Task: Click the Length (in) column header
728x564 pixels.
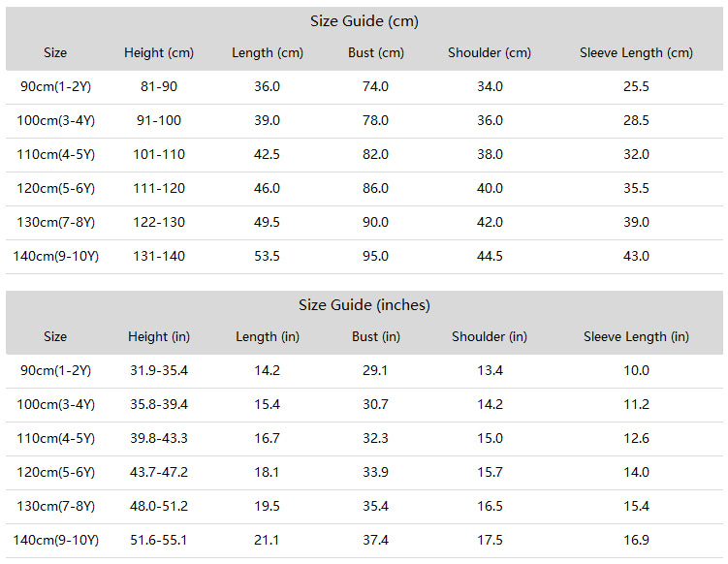Action: click(x=268, y=336)
